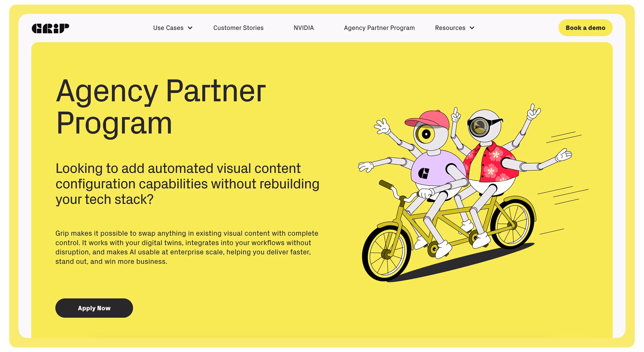644x352 pixels.
Task: Click the Grip logo in header
Action: pyautogui.click(x=50, y=28)
